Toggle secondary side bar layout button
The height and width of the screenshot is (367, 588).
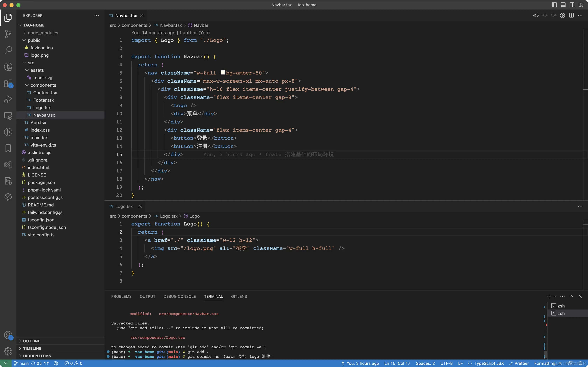[572, 5]
